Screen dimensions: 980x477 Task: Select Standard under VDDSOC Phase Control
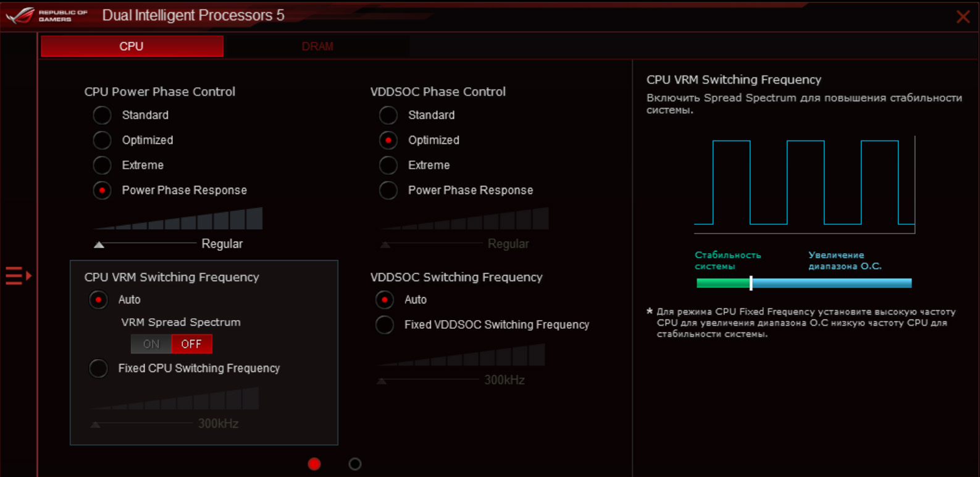pyautogui.click(x=388, y=115)
